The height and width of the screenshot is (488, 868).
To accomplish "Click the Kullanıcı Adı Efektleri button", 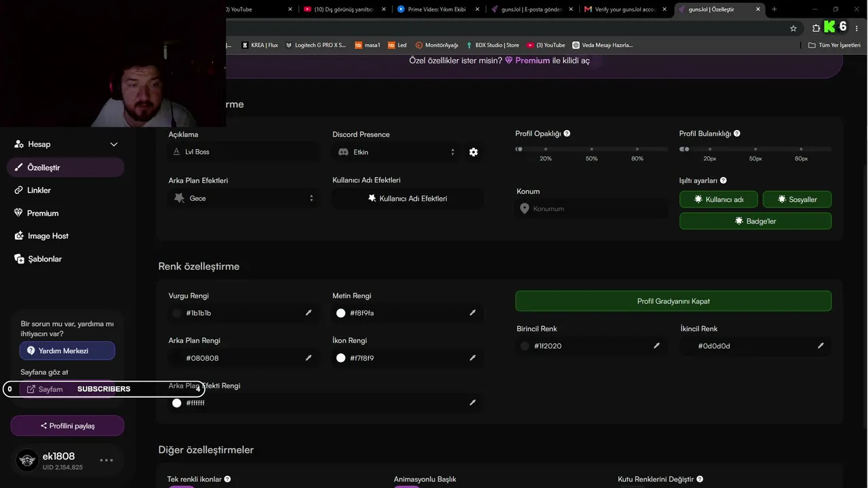I will click(408, 199).
